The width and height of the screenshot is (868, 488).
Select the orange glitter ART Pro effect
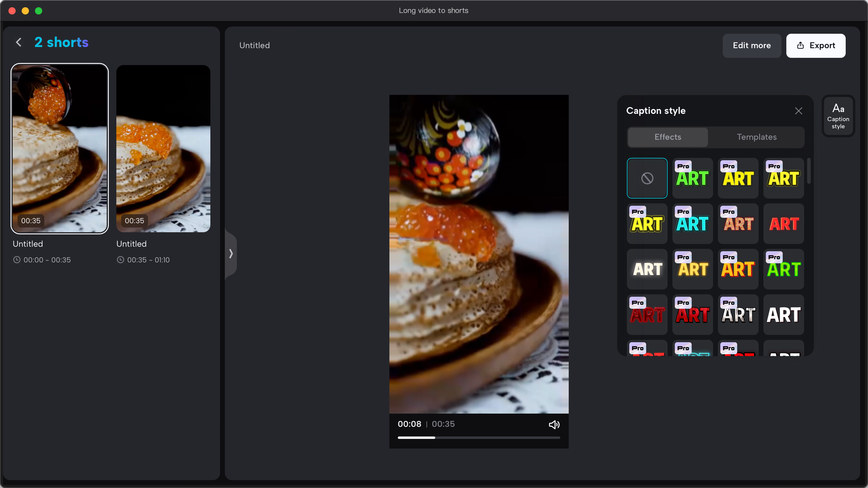[738, 224]
